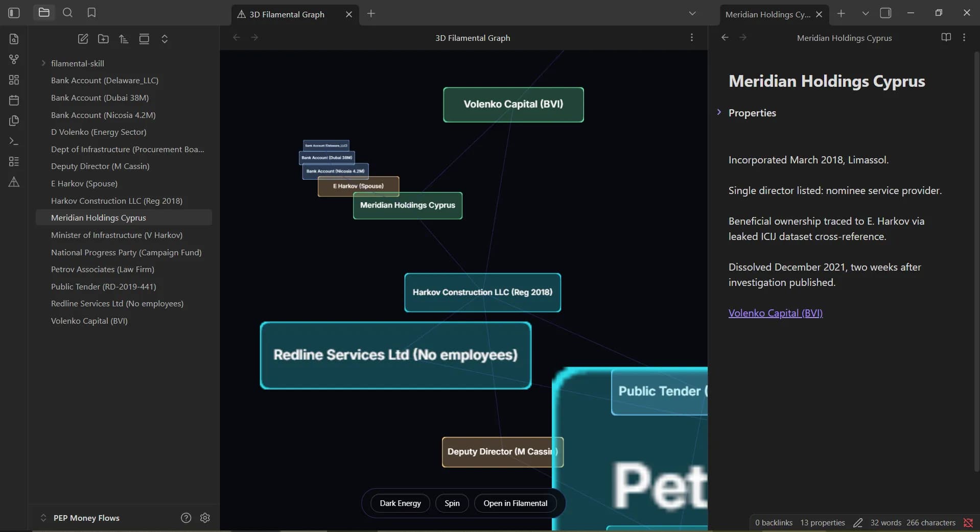This screenshot has width=980, height=532.
Task: Click Open in Filamental button
Action: pyautogui.click(x=515, y=503)
